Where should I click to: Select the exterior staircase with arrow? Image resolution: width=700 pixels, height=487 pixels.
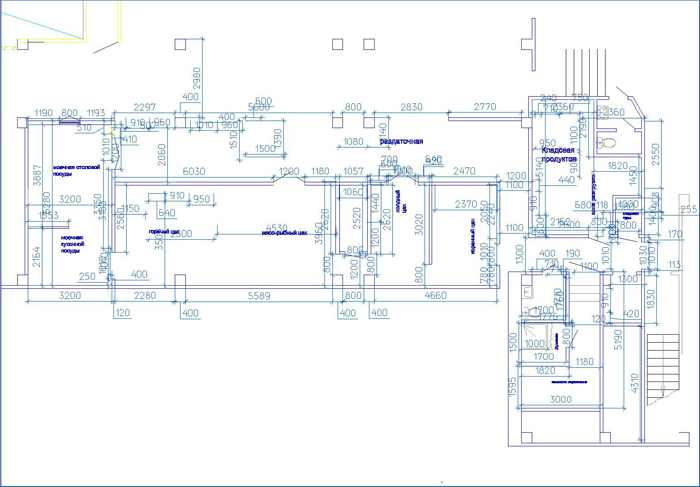click(663, 369)
